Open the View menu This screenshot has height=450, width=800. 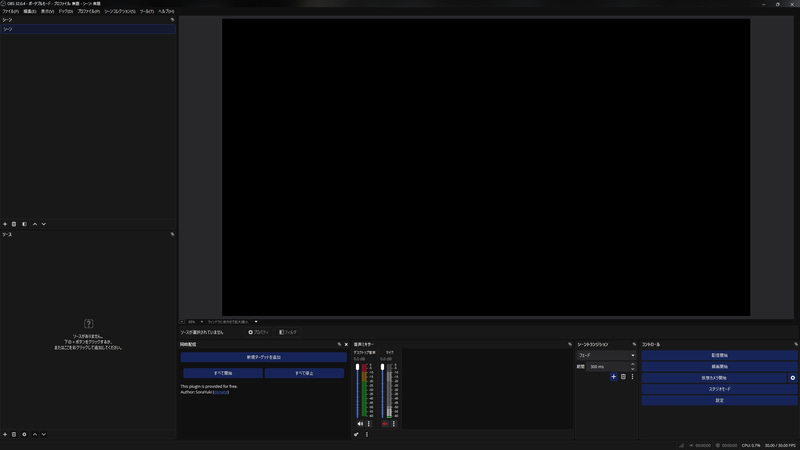coord(47,11)
